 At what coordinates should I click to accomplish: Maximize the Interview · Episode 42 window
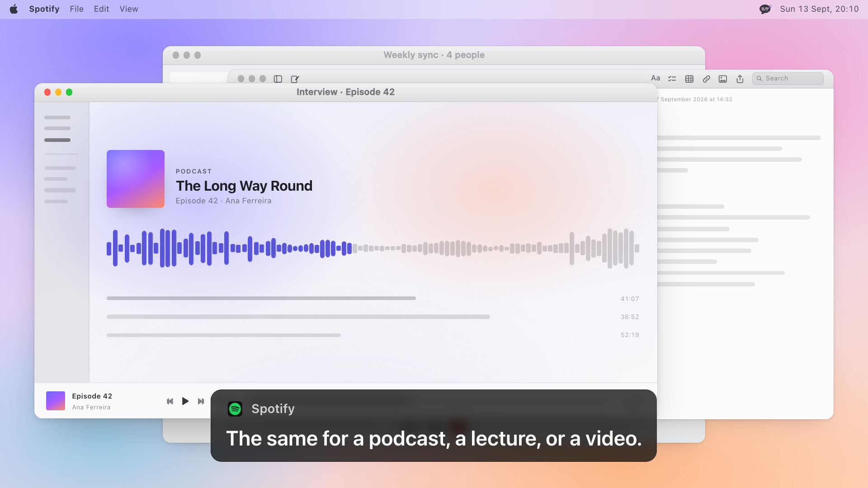pyautogui.click(x=69, y=92)
